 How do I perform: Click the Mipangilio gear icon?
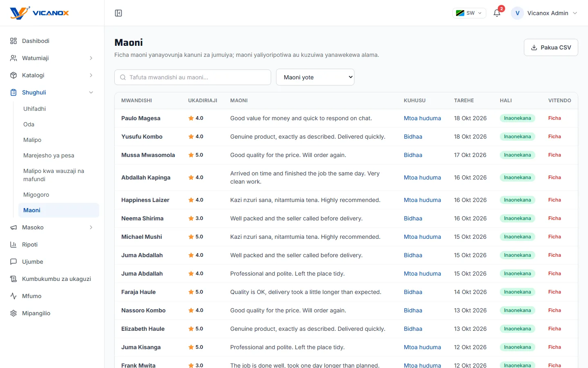click(x=13, y=313)
